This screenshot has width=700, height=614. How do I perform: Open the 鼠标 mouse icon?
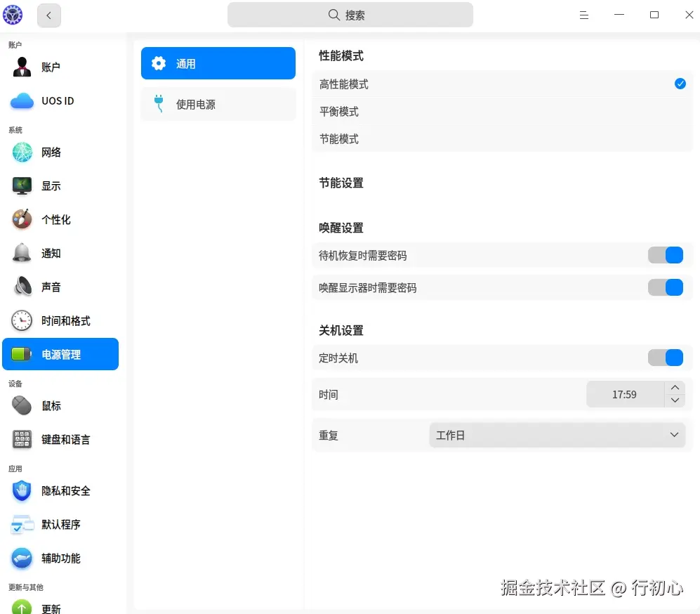tap(22, 405)
